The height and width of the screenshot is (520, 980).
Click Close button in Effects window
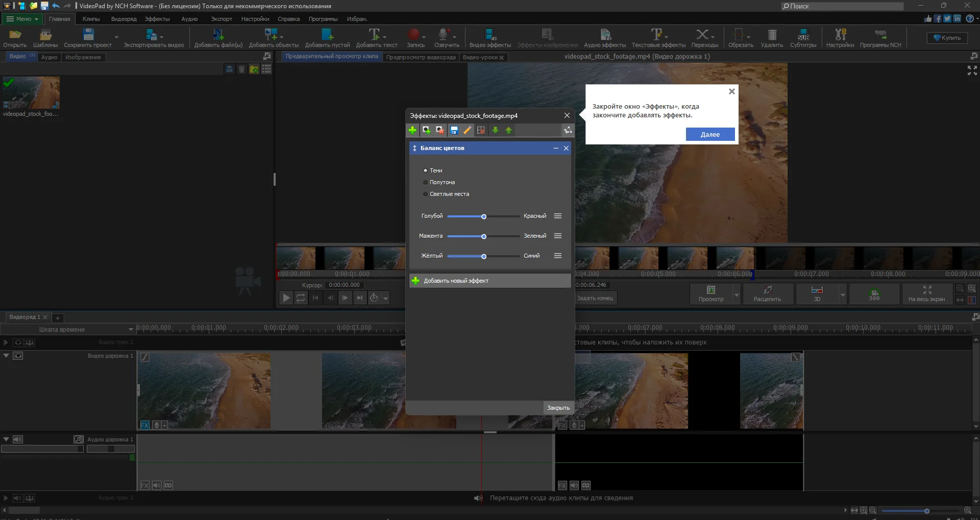tap(558, 408)
